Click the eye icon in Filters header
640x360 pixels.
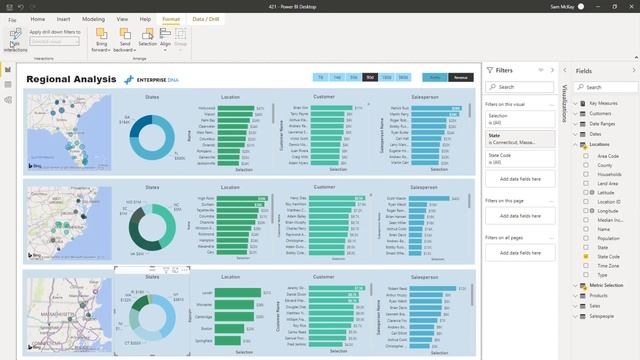point(541,70)
